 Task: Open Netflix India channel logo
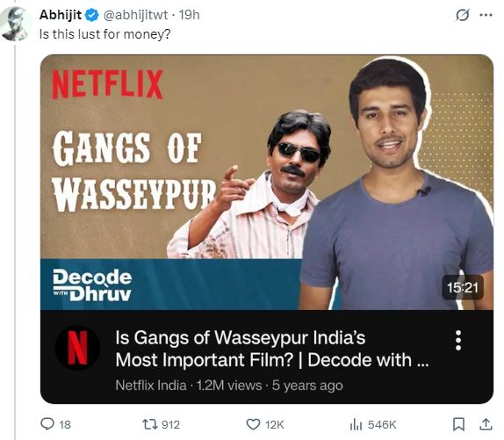(77, 348)
